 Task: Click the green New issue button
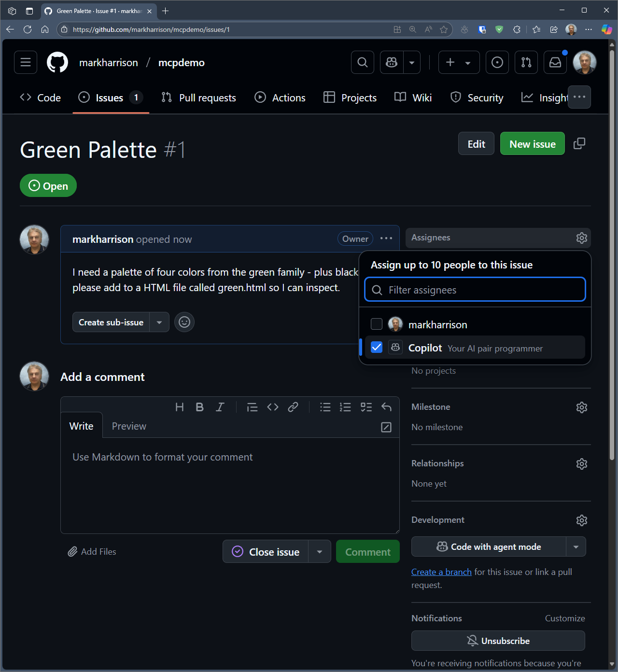click(x=533, y=143)
